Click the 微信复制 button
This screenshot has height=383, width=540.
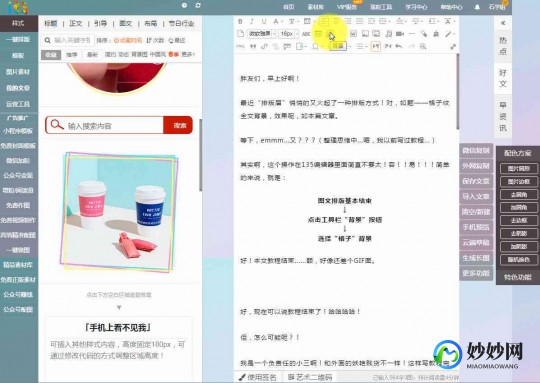coord(476,151)
